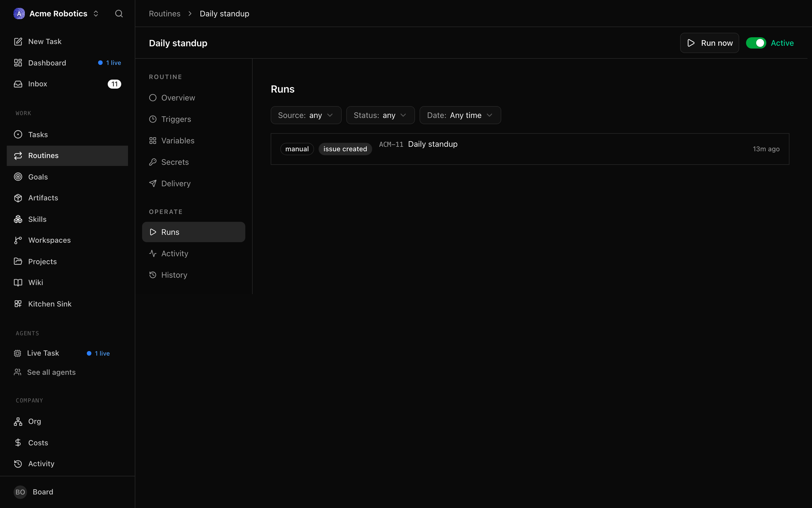Click the Dashboard 1 live indicator

point(109,63)
